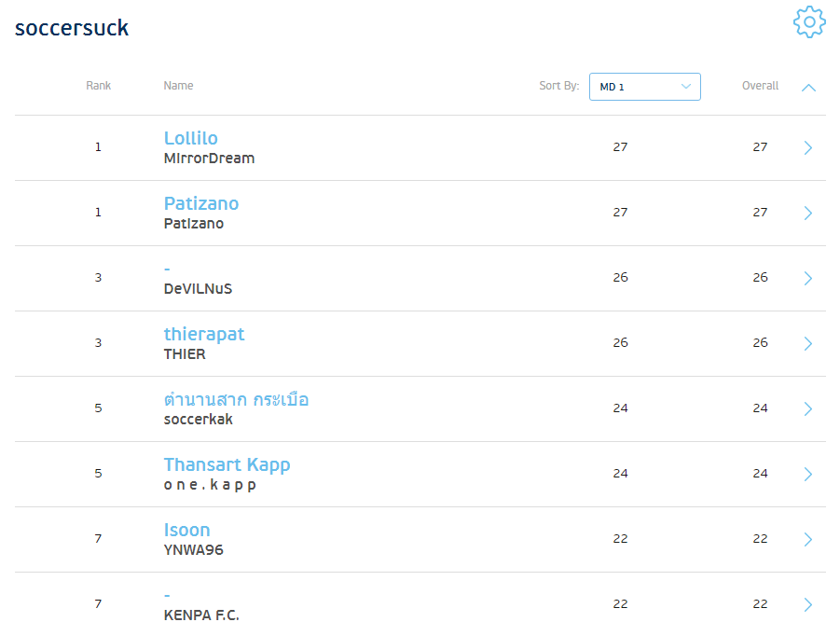
Task: Click the Patizano name link
Action: (x=200, y=203)
